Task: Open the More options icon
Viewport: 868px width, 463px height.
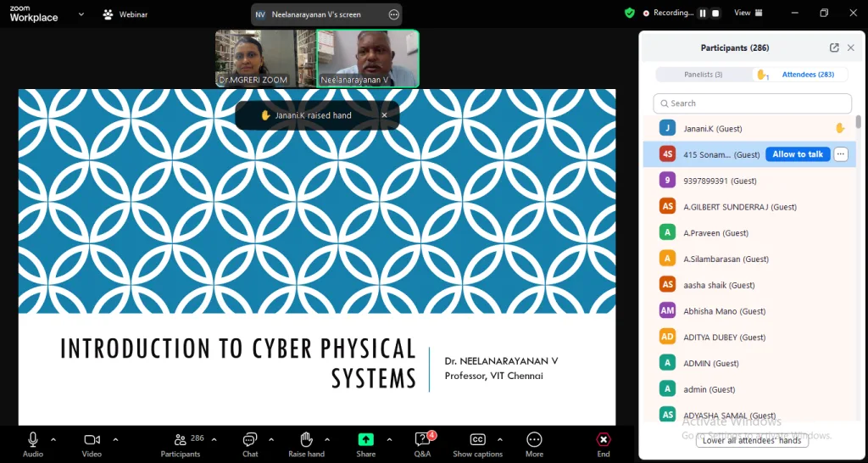Action: coord(534,439)
